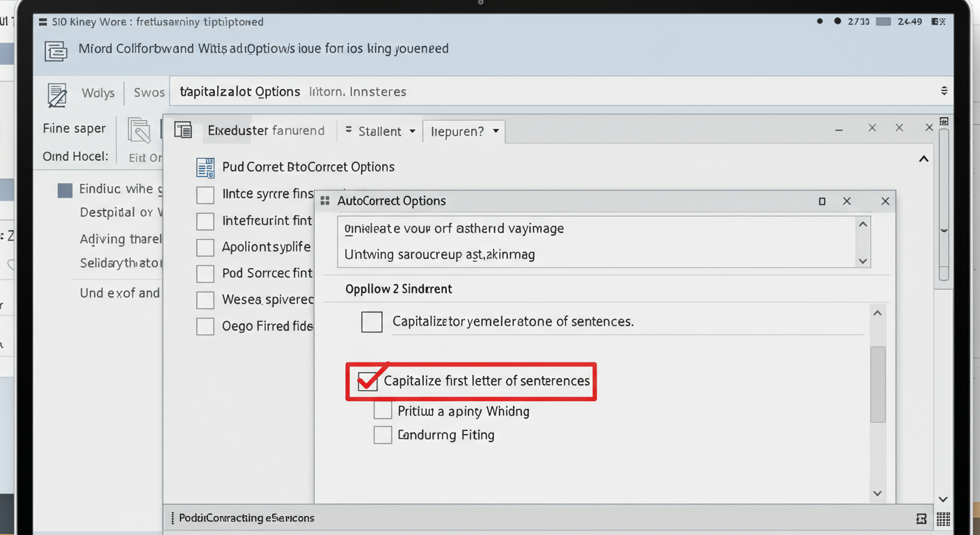The image size is (980, 535).
Task: Click the copy document icon next to Mord Colforbwand
Action: [x=55, y=52]
